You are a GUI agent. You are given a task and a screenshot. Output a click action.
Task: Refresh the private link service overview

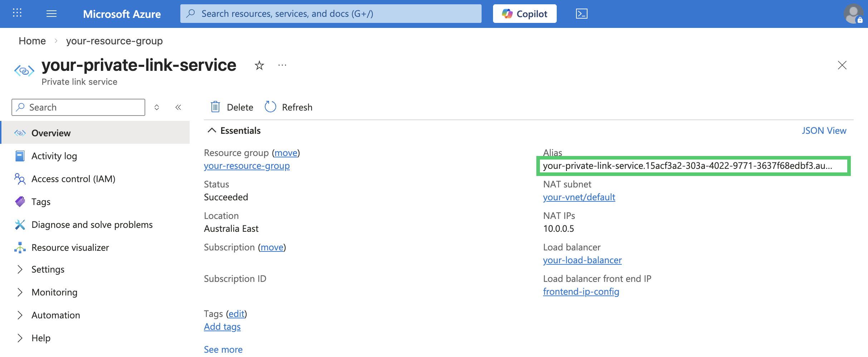288,107
